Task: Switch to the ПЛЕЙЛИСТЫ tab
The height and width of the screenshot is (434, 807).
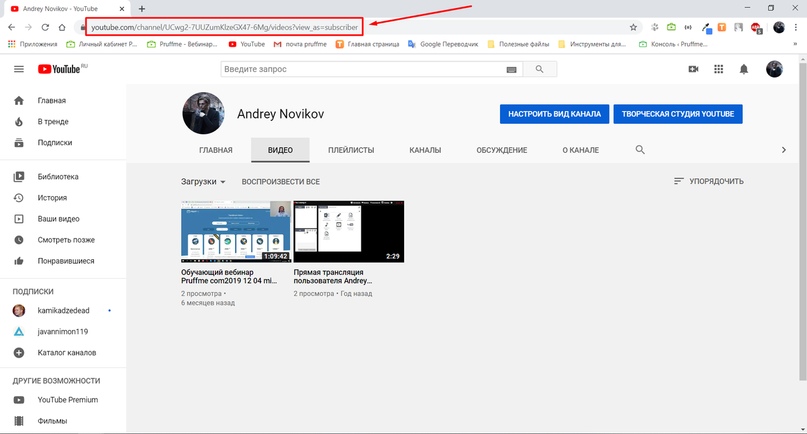Action: point(351,150)
